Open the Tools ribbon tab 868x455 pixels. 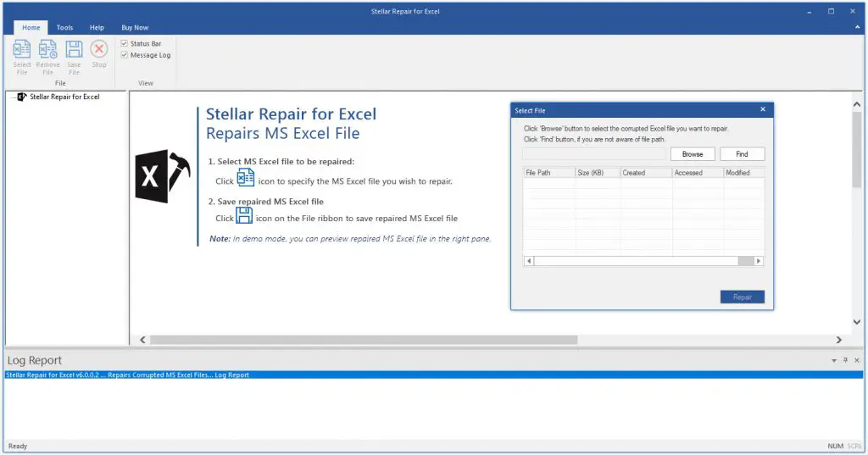pyautogui.click(x=64, y=27)
